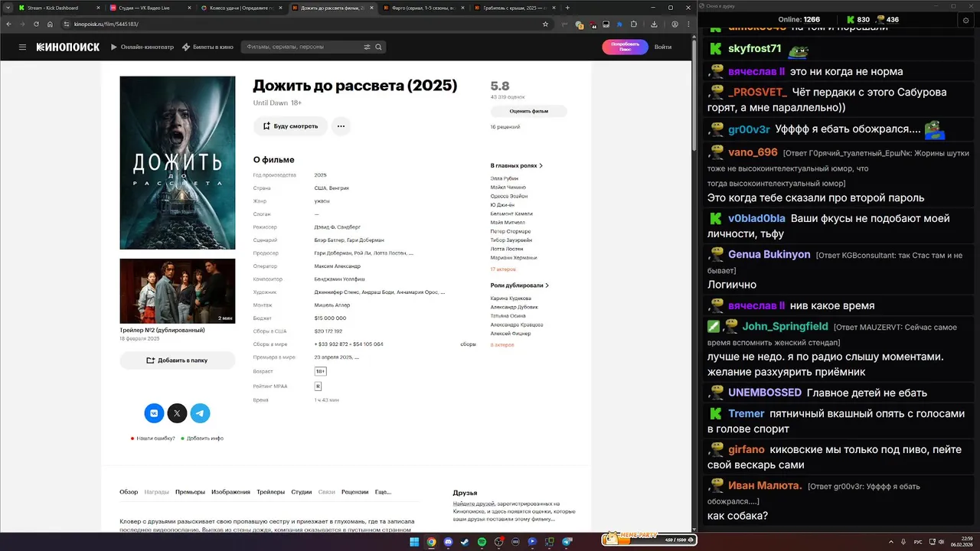Viewport: 980px width, 551px height.
Task: Expand В главных ролях cast list
Action: coord(516,165)
